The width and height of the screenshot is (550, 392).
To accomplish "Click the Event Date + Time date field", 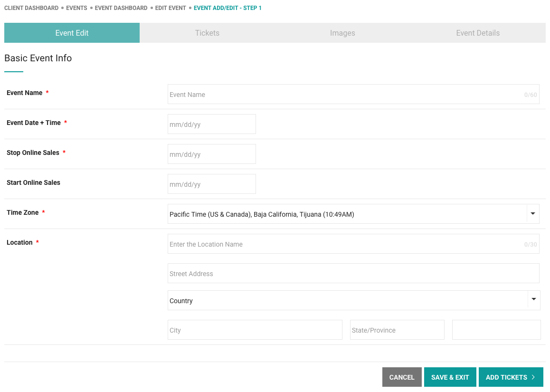I will pos(211,124).
